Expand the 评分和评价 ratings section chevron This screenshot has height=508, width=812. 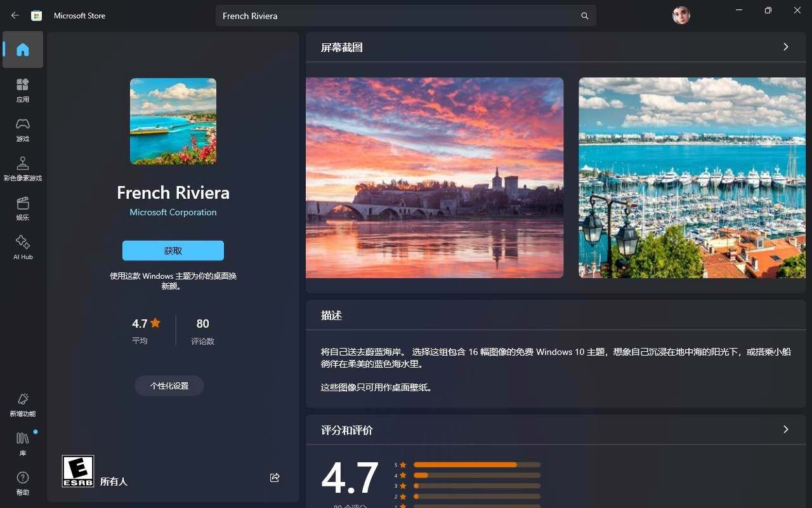785,430
